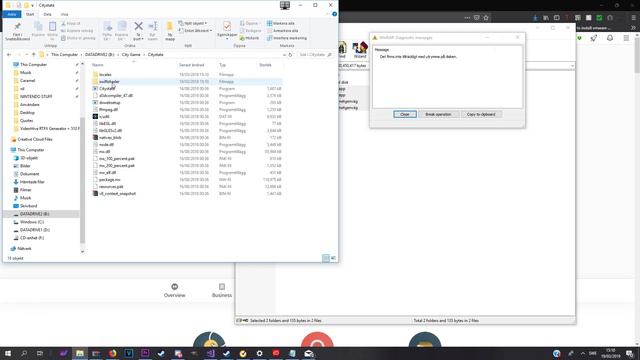Open the address bar history dropdown
640x360 pixels.
coord(284,55)
